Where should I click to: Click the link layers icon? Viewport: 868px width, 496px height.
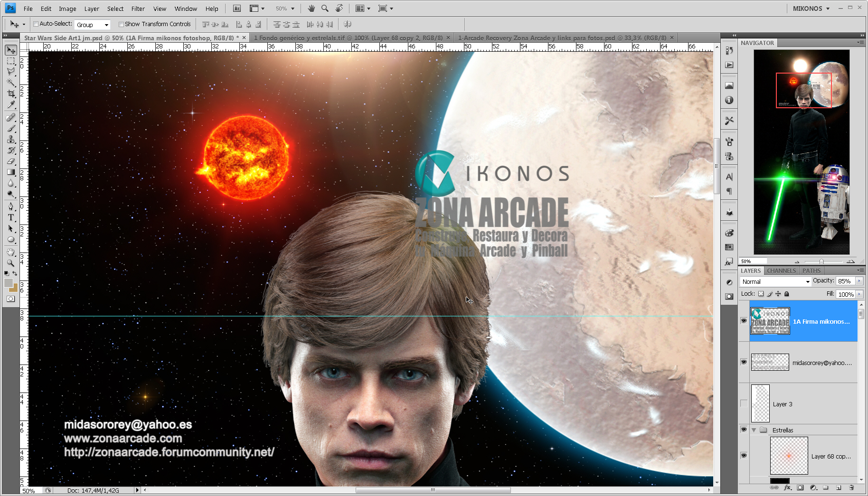pos(774,487)
